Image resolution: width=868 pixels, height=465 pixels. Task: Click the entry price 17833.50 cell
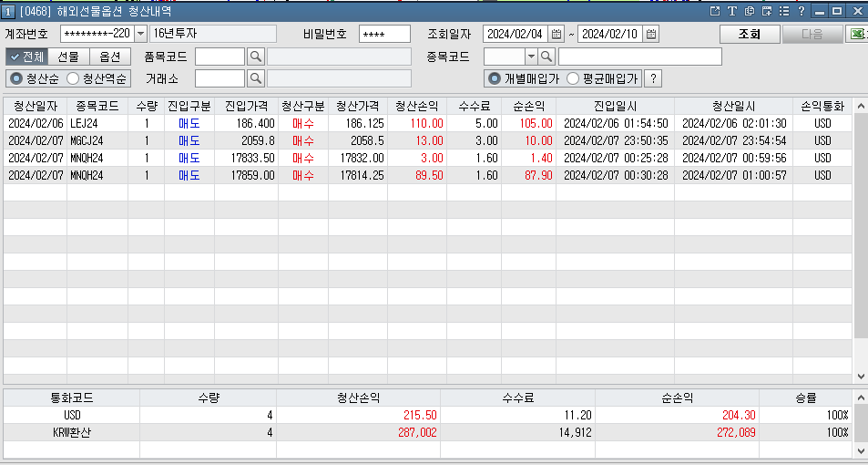coord(246,158)
